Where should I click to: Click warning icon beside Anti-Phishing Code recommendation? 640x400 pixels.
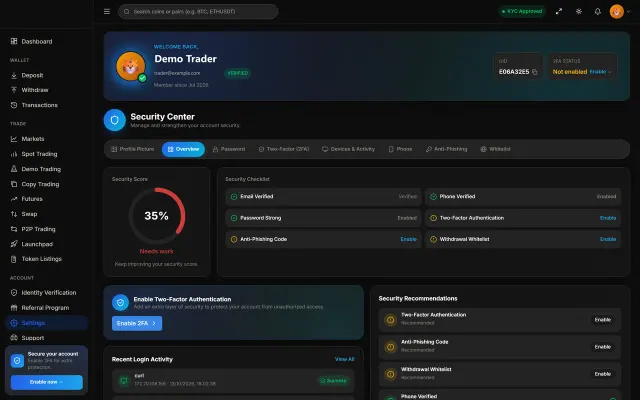[x=391, y=347]
